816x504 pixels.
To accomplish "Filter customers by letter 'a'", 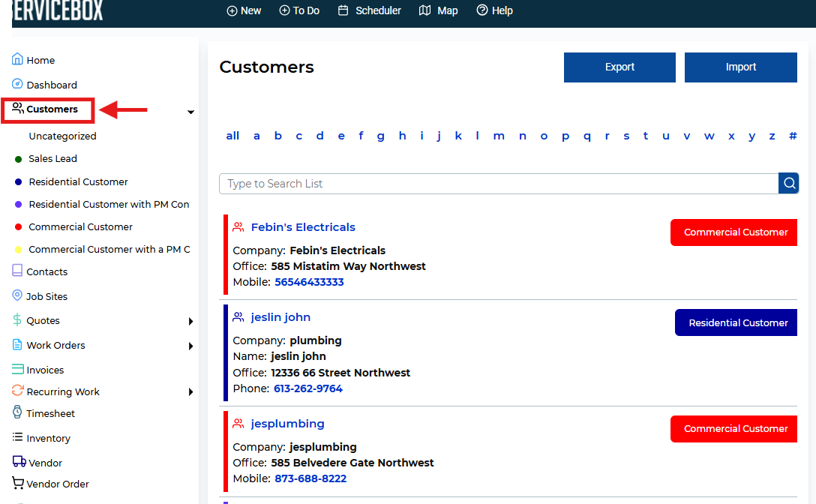I will tap(256, 136).
